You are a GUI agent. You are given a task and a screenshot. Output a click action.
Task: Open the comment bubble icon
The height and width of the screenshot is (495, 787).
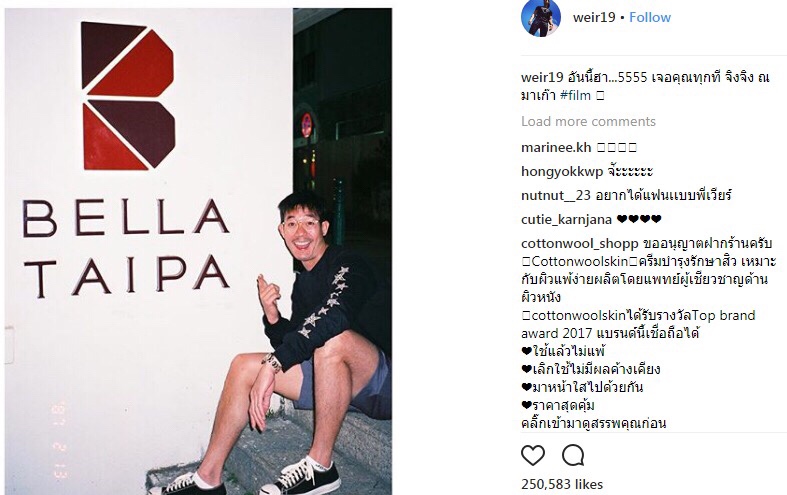573,455
